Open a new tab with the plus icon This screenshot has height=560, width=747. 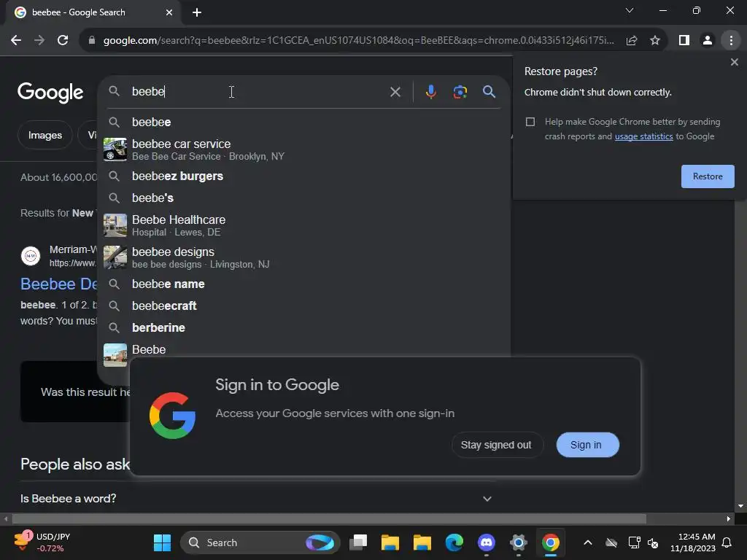[197, 12]
